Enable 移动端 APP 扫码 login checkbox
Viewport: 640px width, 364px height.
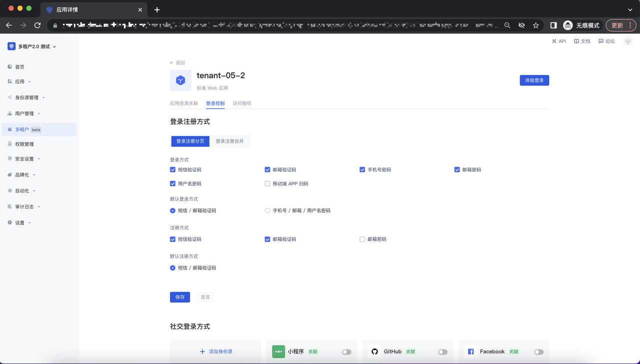pyautogui.click(x=267, y=184)
